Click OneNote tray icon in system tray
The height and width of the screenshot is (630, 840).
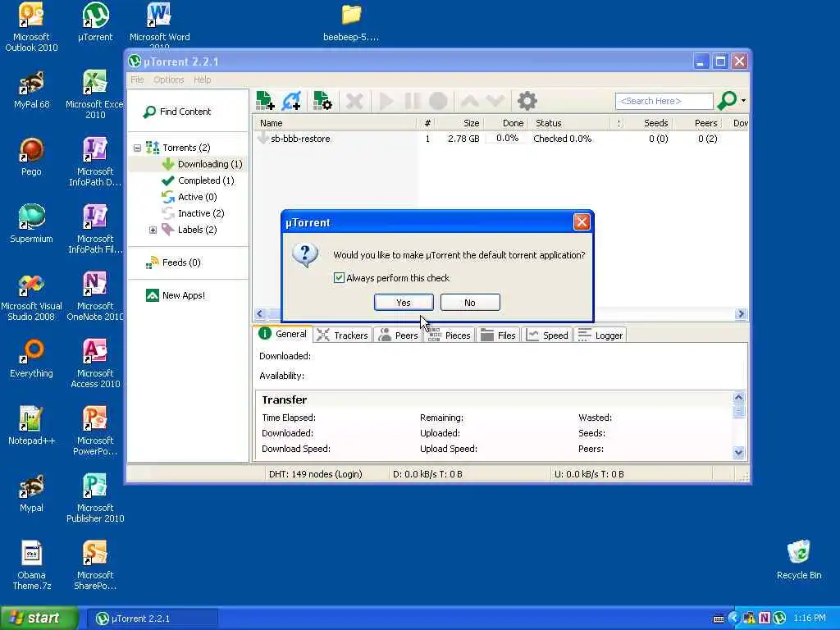pos(765,619)
